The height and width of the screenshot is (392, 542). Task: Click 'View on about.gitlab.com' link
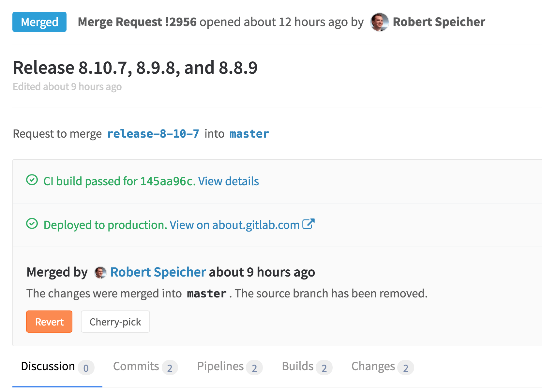point(234,225)
